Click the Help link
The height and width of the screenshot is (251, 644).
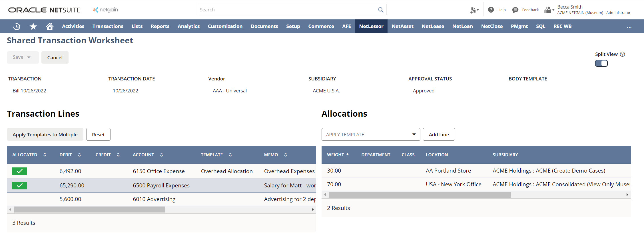501,10
